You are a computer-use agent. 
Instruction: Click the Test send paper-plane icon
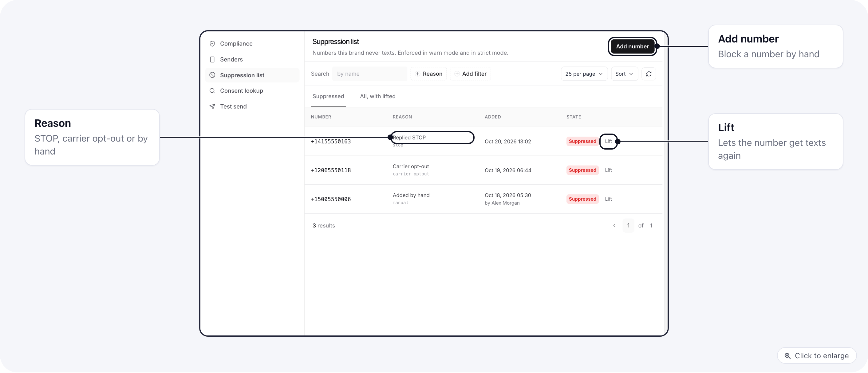(x=212, y=106)
